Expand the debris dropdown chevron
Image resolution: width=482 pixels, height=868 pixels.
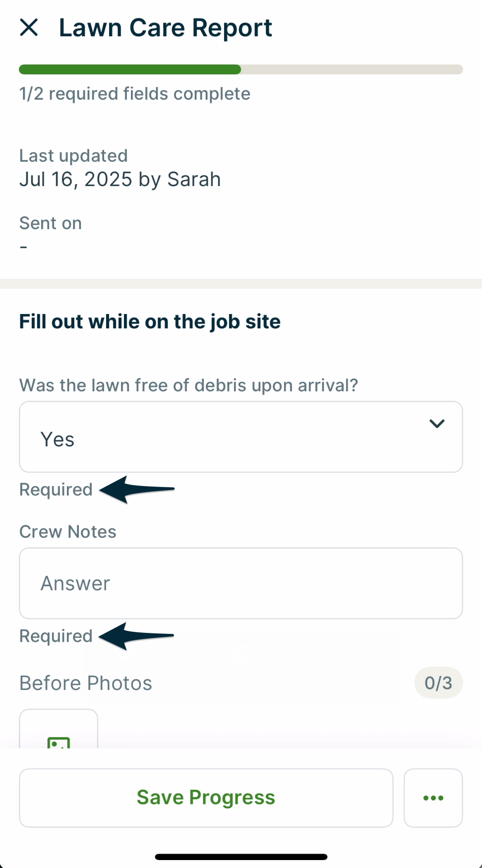[436, 424]
